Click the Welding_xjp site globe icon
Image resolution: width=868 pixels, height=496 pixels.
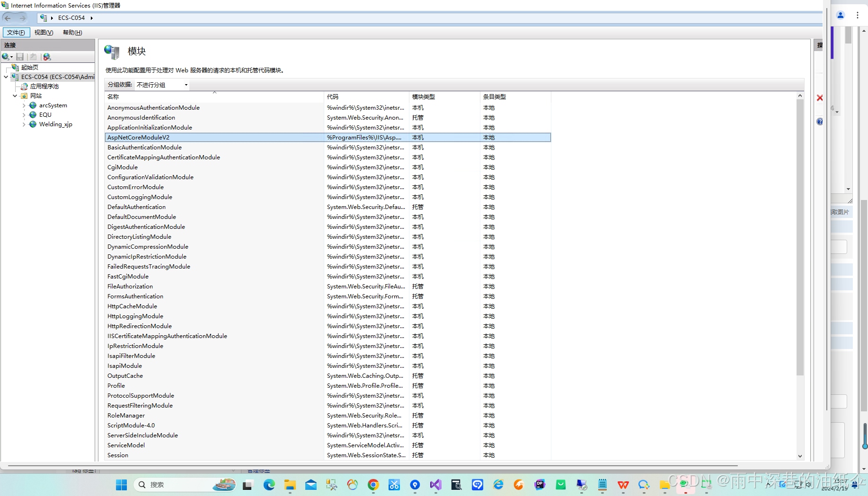click(x=33, y=124)
